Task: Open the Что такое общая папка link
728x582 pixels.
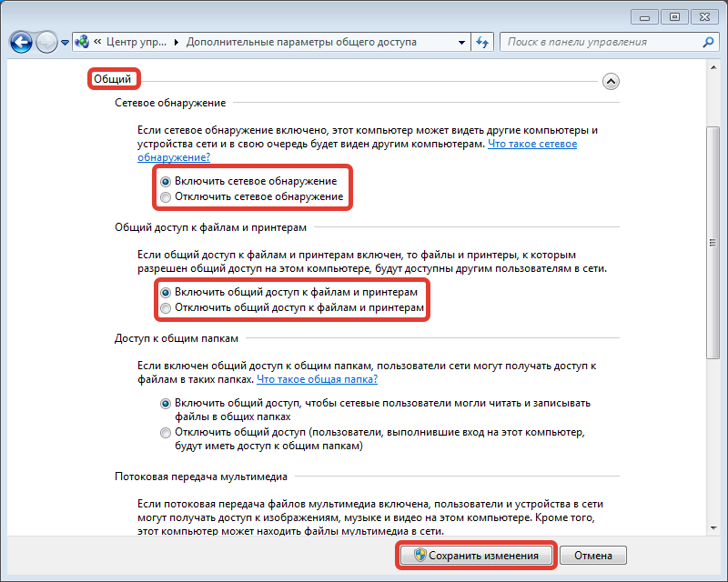Action: click(x=317, y=379)
